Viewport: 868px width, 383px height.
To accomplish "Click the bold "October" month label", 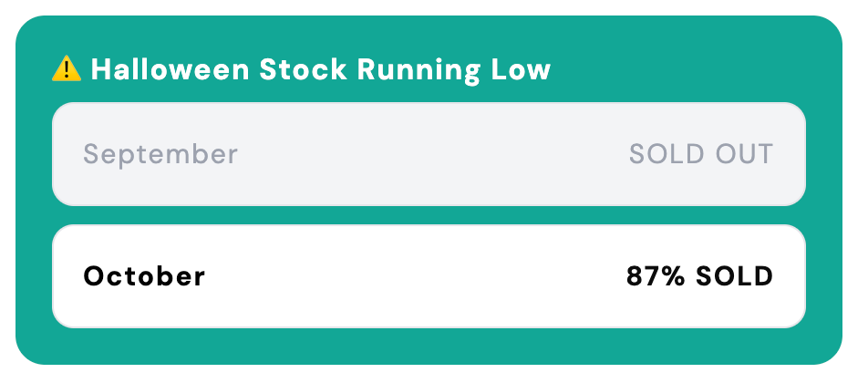I will (144, 276).
